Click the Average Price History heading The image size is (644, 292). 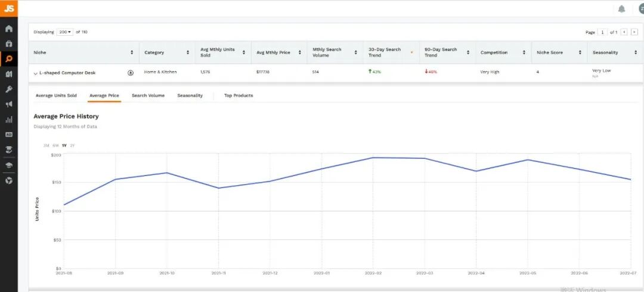[x=66, y=116]
